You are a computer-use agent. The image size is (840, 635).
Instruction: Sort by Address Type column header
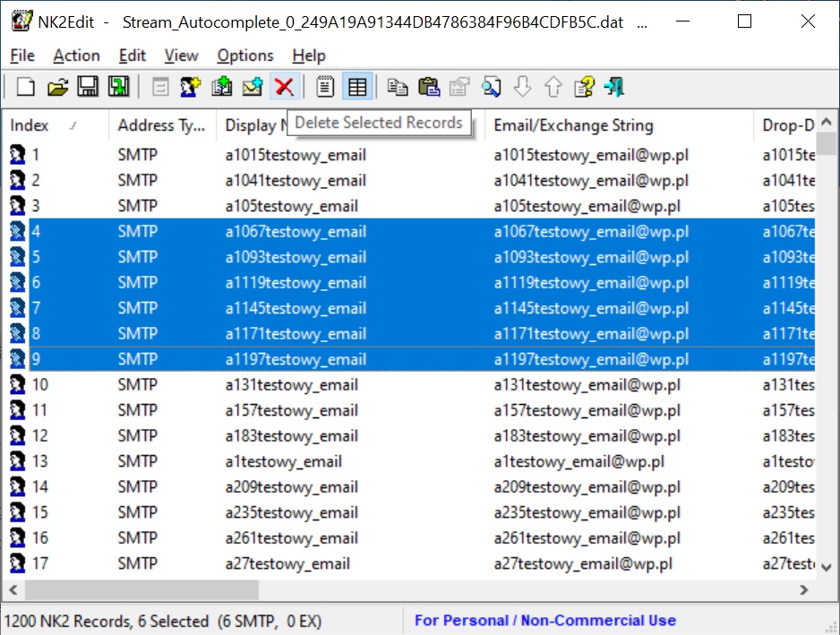pyautogui.click(x=161, y=125)
